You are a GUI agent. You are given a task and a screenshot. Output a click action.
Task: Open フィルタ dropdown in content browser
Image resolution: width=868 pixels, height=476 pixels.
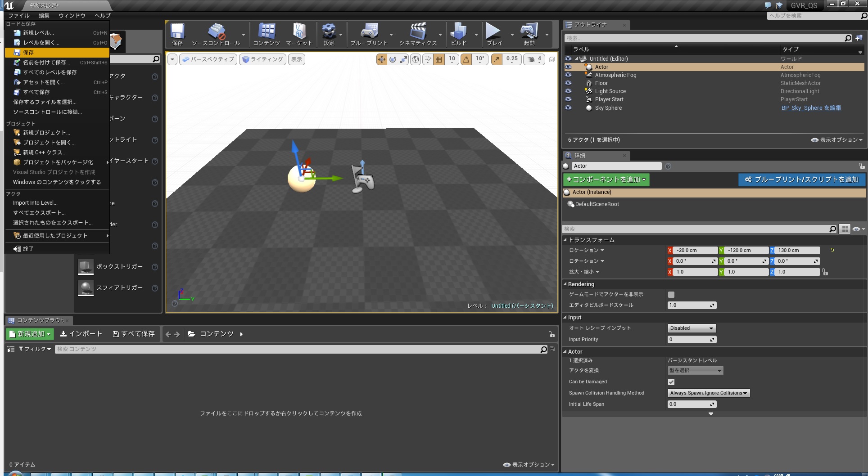click(x=35, y=349)
